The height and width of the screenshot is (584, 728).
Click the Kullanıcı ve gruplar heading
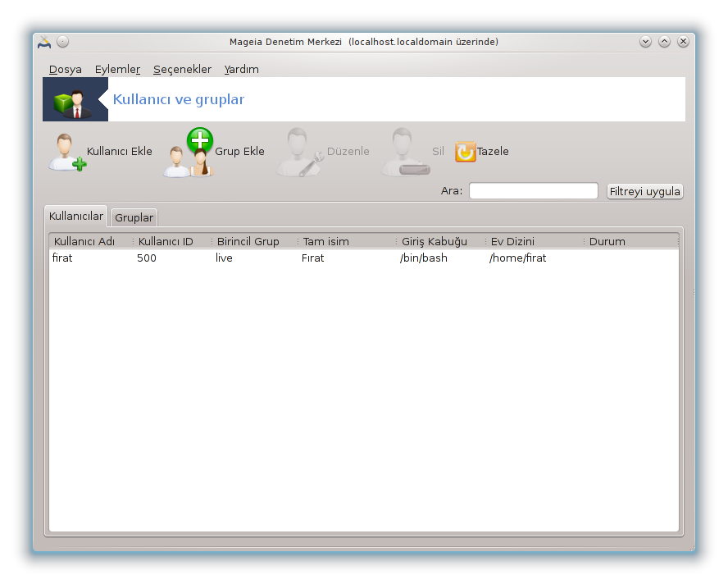pyautogui.click(x=179, y=99)
